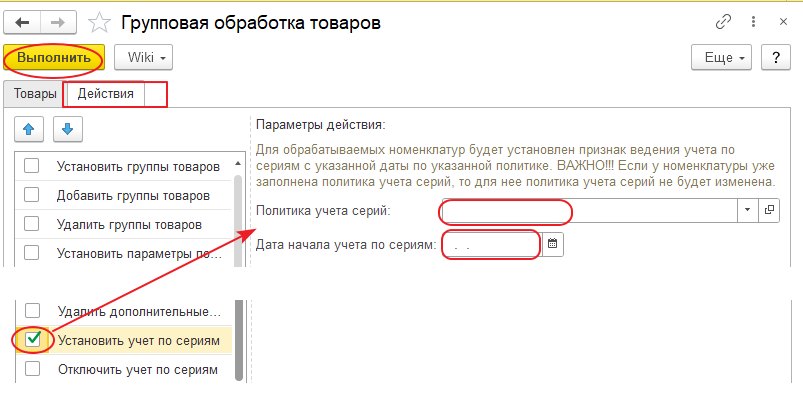Expand the Еще menu
Viewport: 803px width, 393px height.
click(721, 57)
